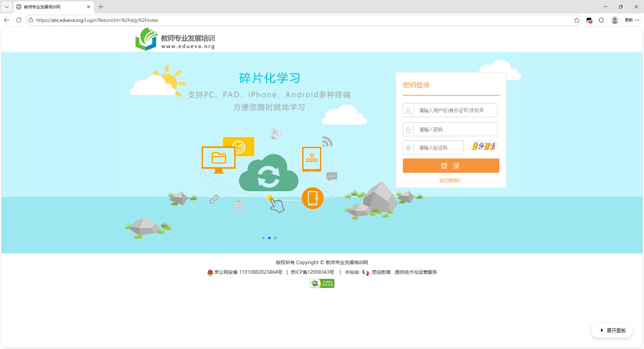Open new browser tab with plus button

point(101,7)
